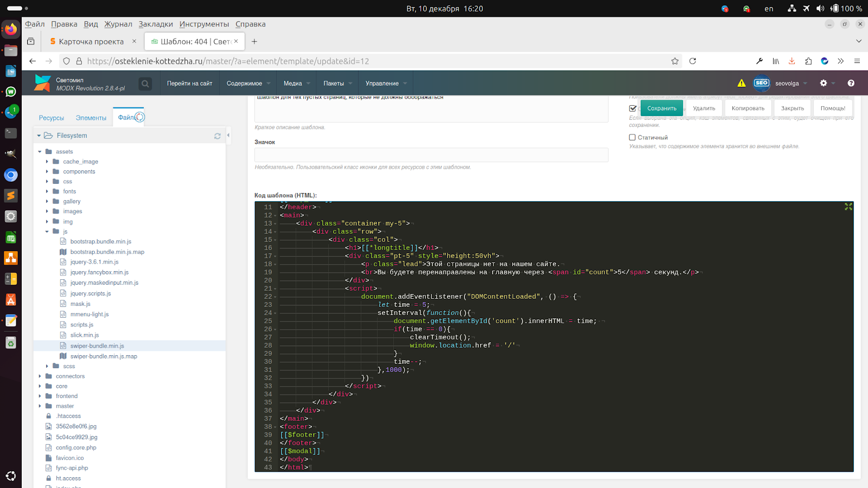
Task: Open the Пакеты menu
Action: click(x=337, y=84)
